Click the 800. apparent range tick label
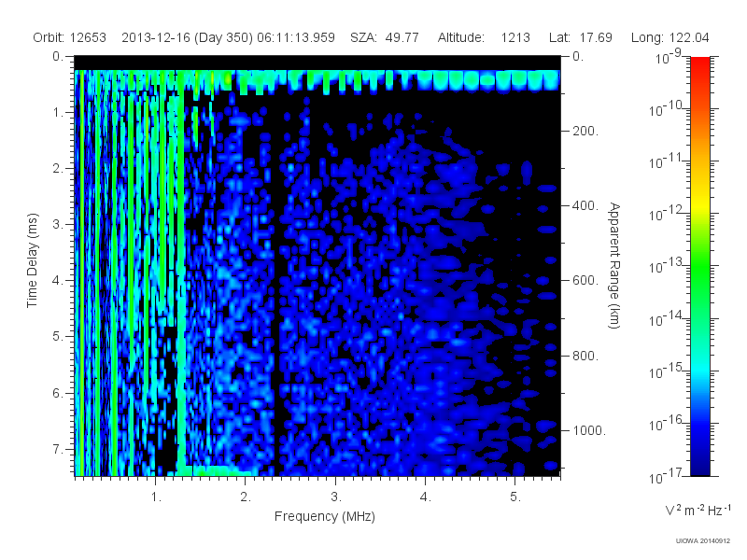 click(585, 356)
